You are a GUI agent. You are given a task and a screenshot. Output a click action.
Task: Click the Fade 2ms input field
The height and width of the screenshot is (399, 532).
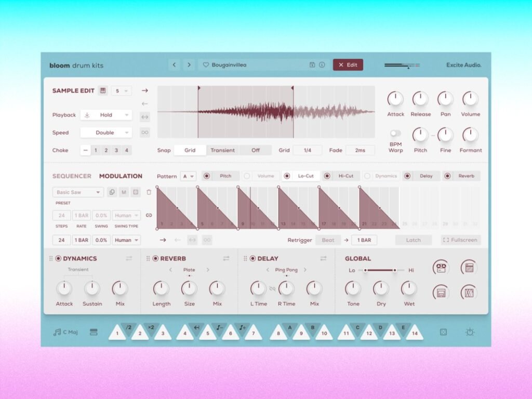(360, 150)
